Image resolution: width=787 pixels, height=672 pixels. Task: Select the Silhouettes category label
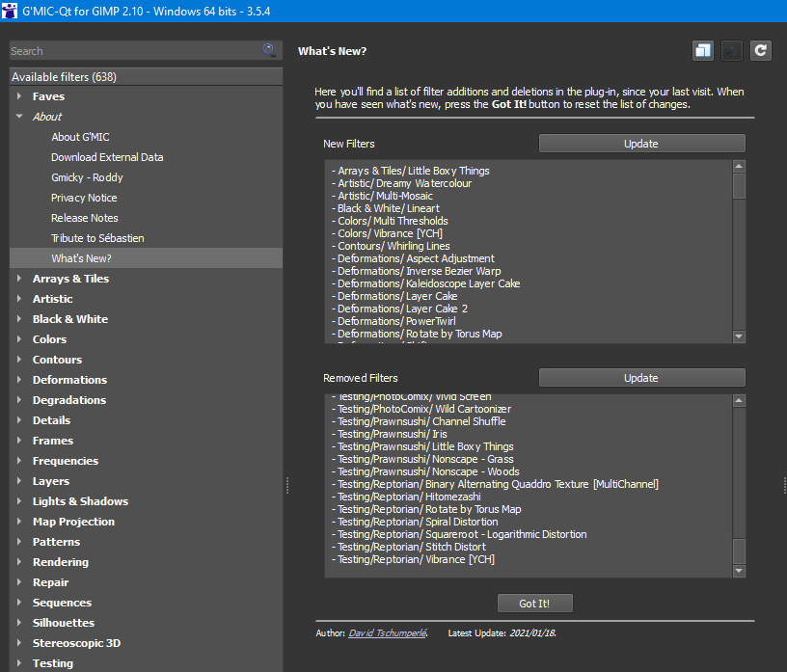click(x=64, y=622)
